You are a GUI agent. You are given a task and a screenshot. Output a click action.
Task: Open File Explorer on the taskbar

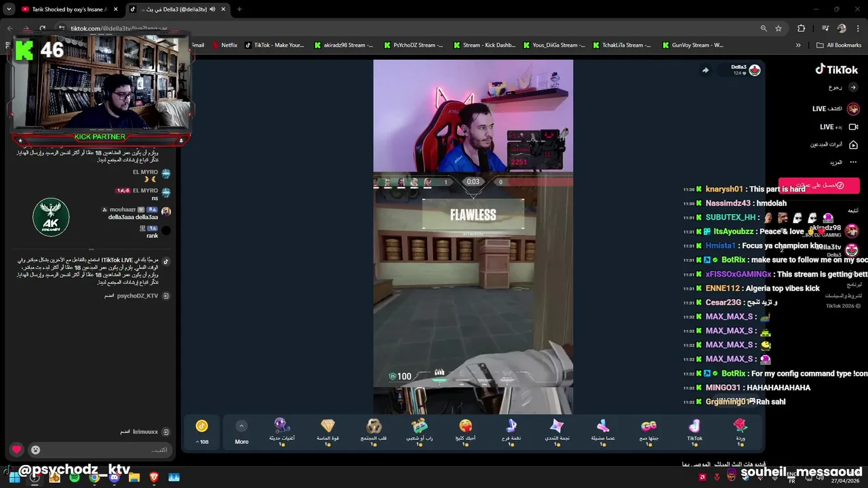pos(134,477)
